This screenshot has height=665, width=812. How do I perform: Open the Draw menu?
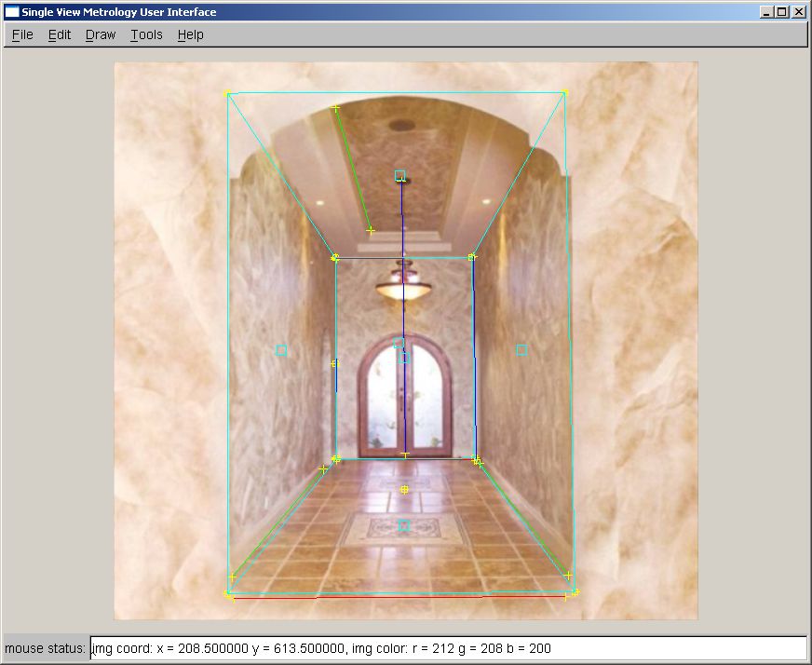100,34
